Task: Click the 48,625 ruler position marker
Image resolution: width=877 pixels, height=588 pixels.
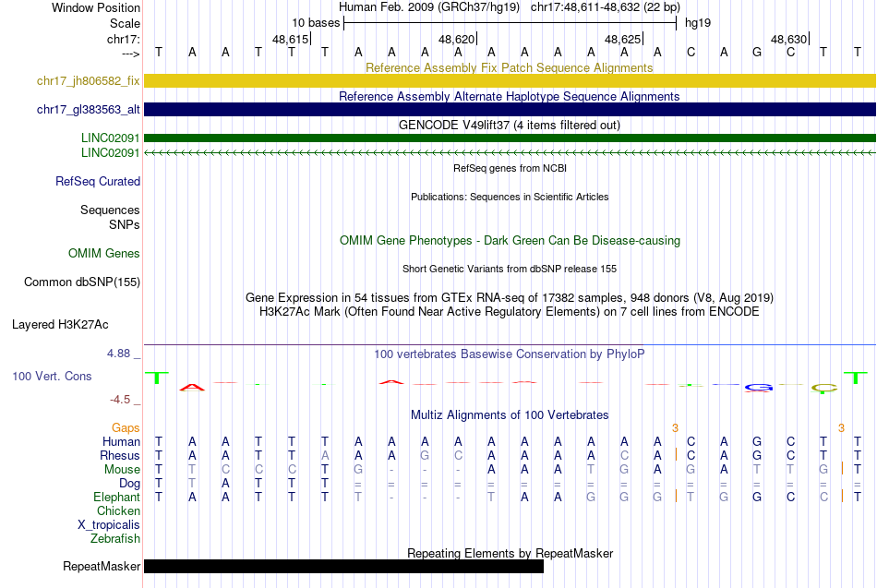Action: tap(623, 39)
